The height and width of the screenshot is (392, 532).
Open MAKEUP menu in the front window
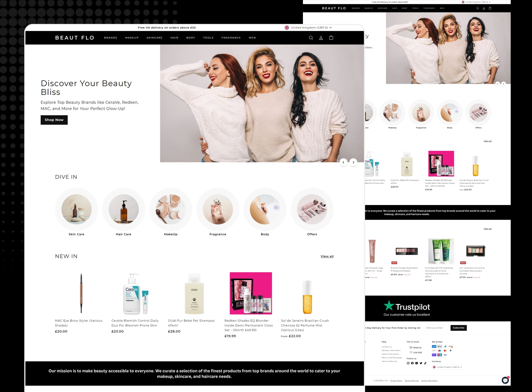point(132,38)
